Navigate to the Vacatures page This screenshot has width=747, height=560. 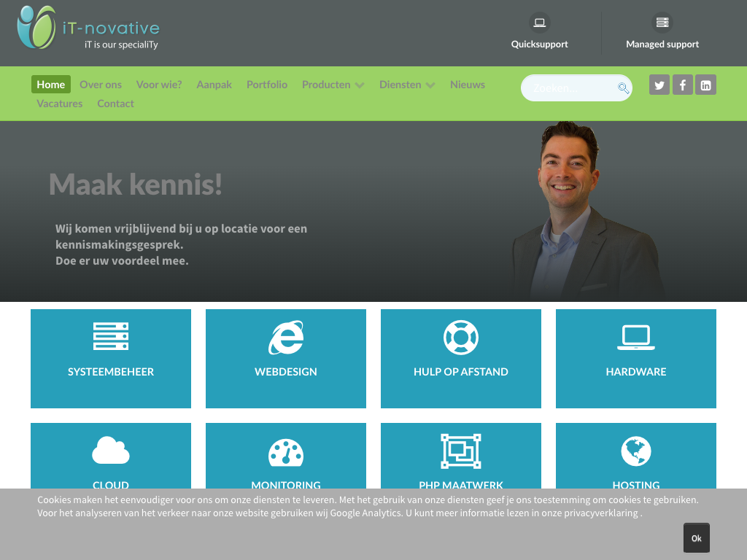pyautogui.click(x=60, y=104)
